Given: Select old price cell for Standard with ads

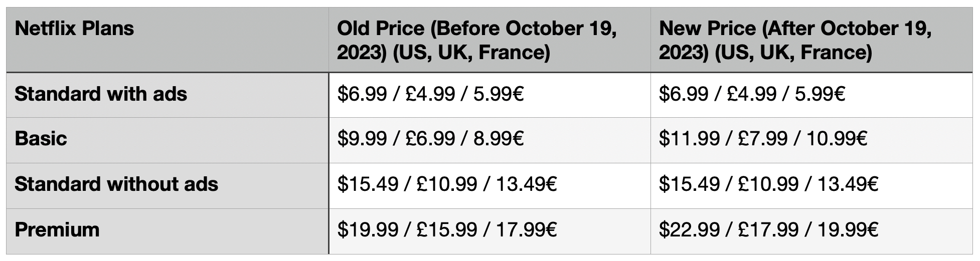Looking at the screenshot, I should pos(430,94).
